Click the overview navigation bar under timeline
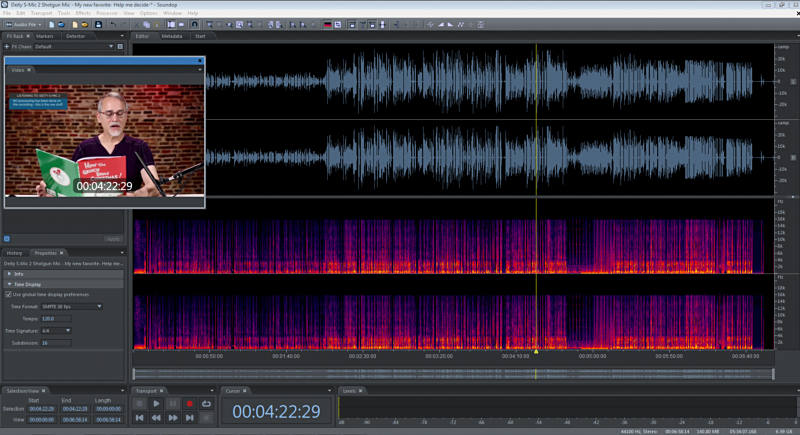800x435 pixels. (454, 374)
